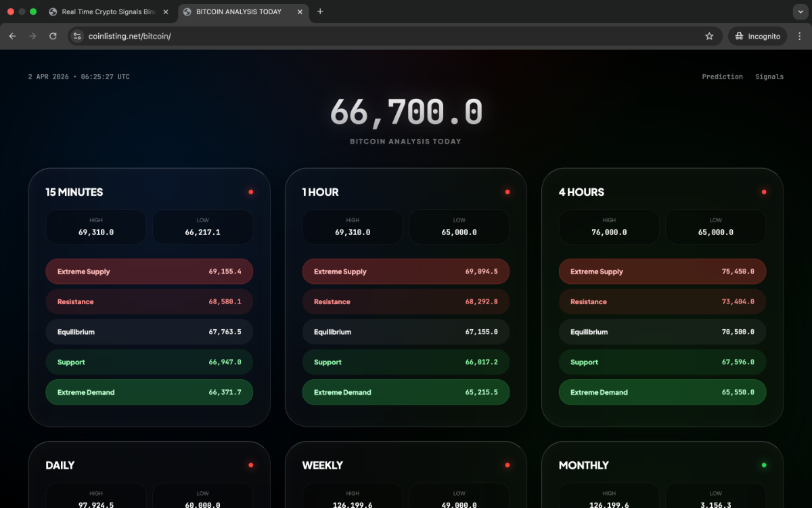Click 4 HOURS High value 76,000.0
This screenshot has height=508, width=812.
609,232
